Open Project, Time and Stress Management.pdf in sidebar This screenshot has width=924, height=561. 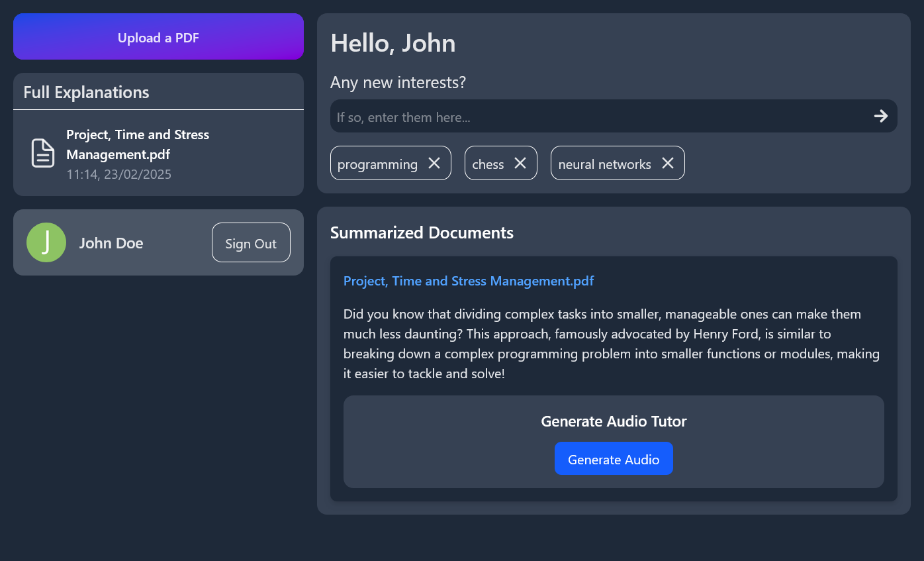(x=138, y=144)
